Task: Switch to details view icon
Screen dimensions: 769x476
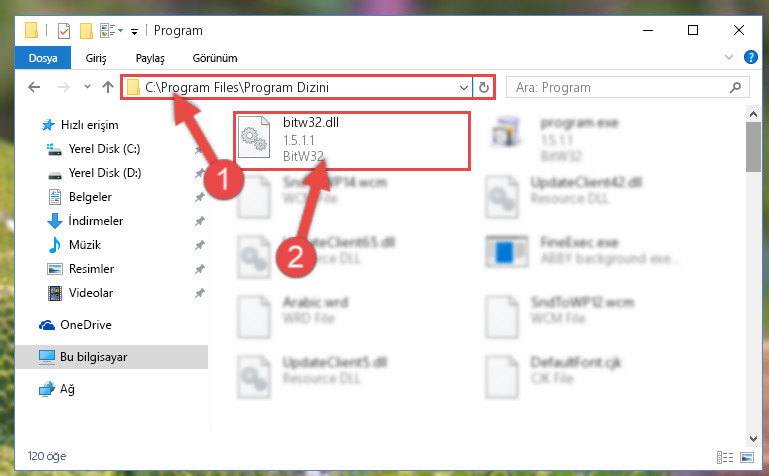Action: [x=724, y=457]
